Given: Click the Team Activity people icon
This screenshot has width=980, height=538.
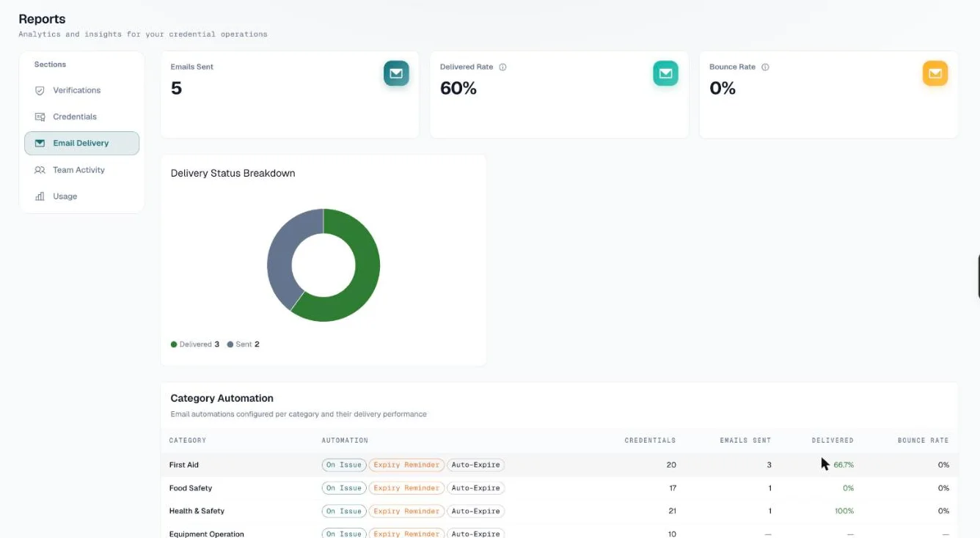Looking at the screenshot, I should (40, 170).
